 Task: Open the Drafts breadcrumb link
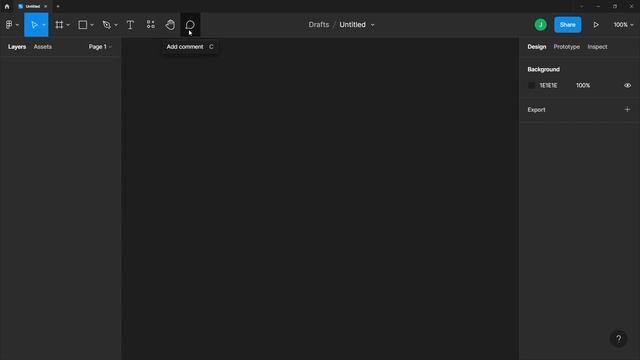click(318, 24)
